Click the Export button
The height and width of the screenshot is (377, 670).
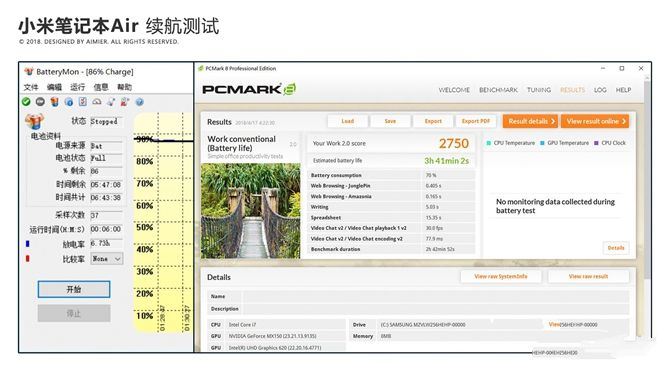tap(433, 121)
